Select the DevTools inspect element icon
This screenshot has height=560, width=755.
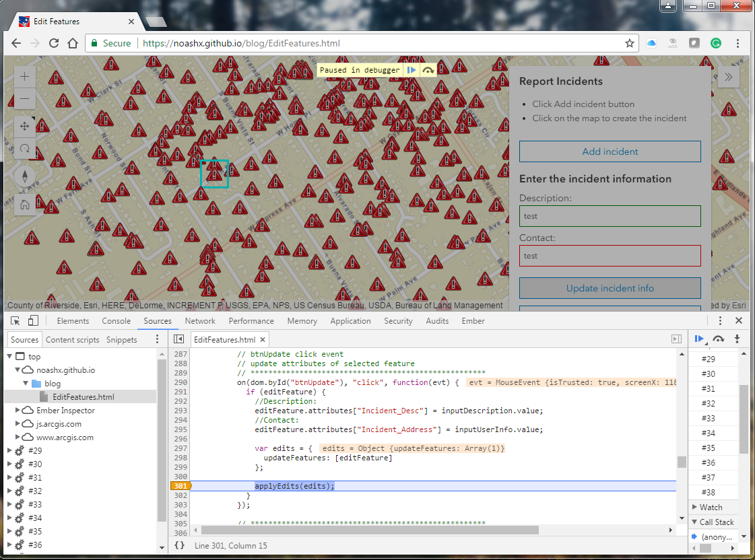(x=15, y=321)
